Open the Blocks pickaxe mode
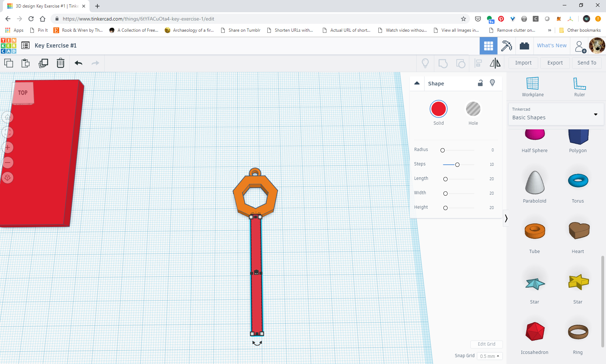 click(x=506, y=46)
